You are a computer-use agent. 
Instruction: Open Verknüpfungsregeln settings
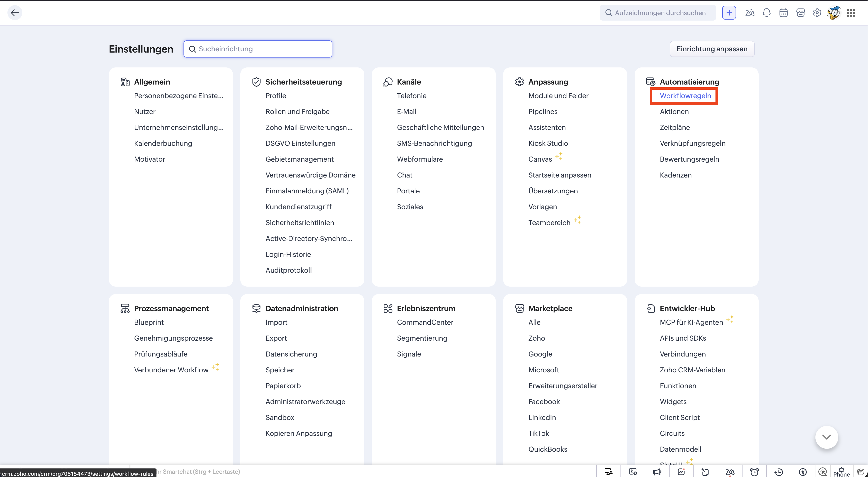coord(693,143)
